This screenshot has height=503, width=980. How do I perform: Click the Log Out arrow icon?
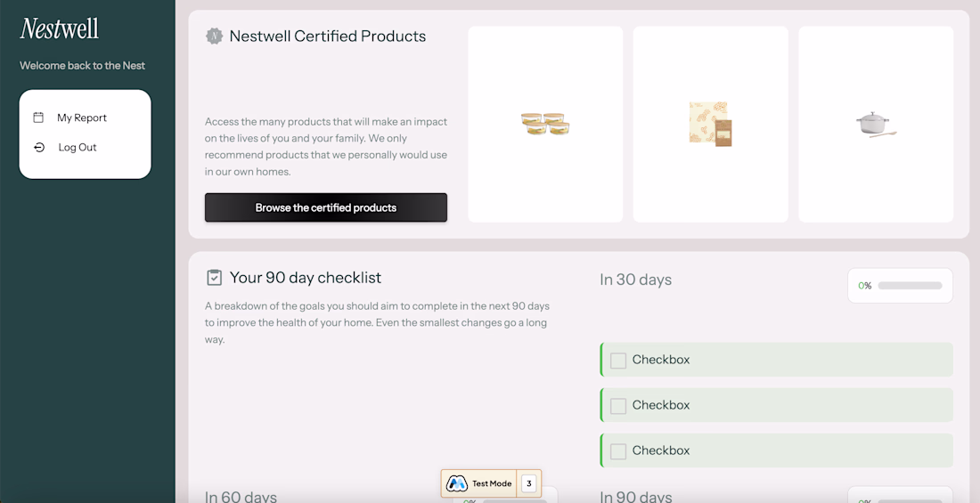38,148
